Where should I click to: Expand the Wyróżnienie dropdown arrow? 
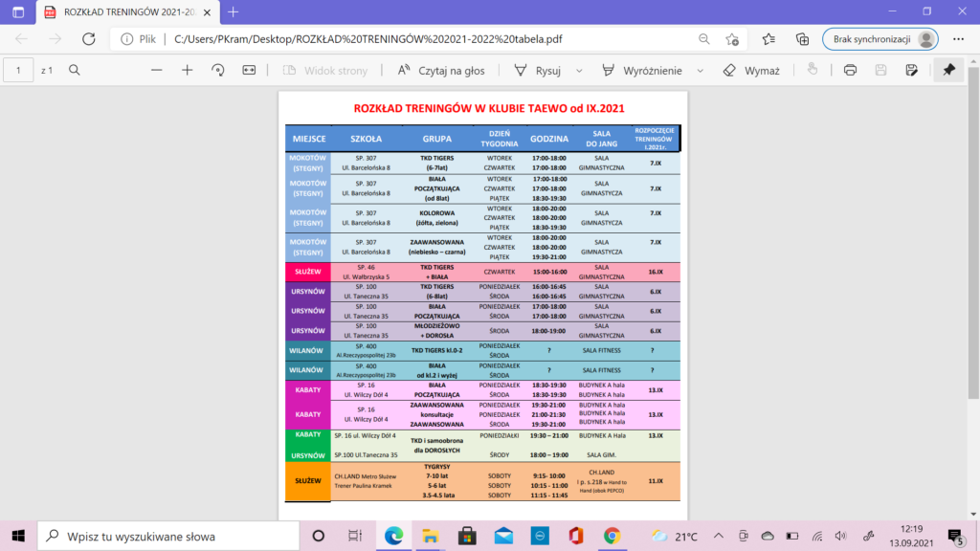[700, 70]
